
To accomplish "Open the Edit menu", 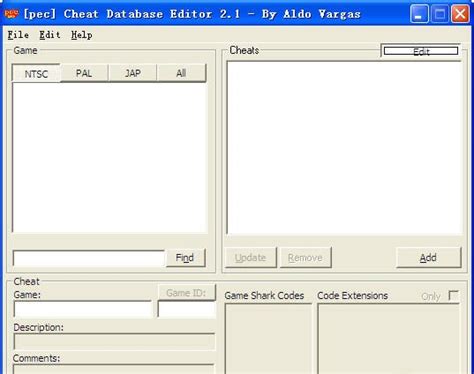I will coord(50,35).
